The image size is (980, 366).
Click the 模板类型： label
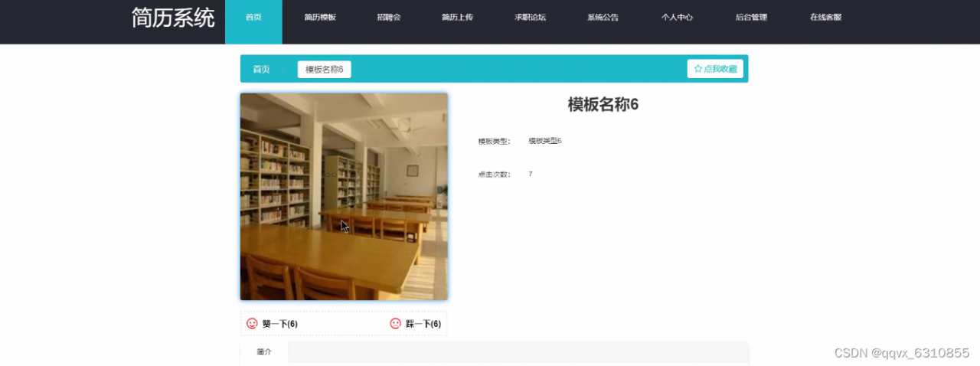pos(494,142)
